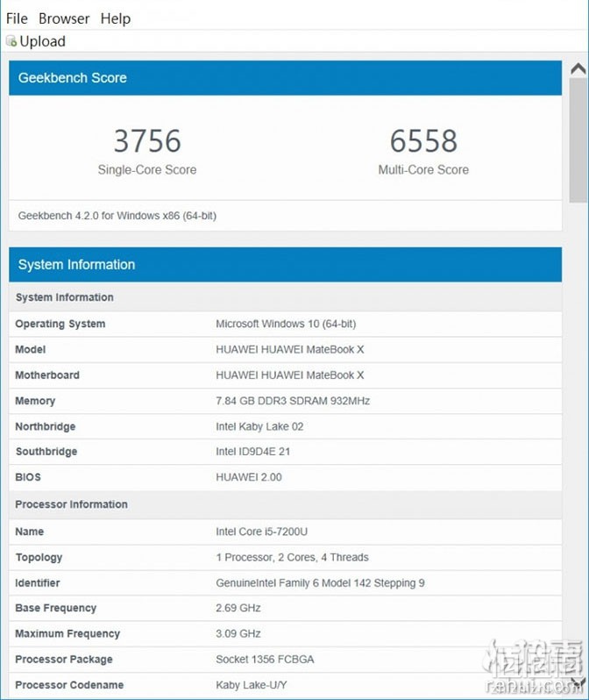Click the Processor Information section heading
This screenshot has width=589, height=700.
(x=71, y=504)
